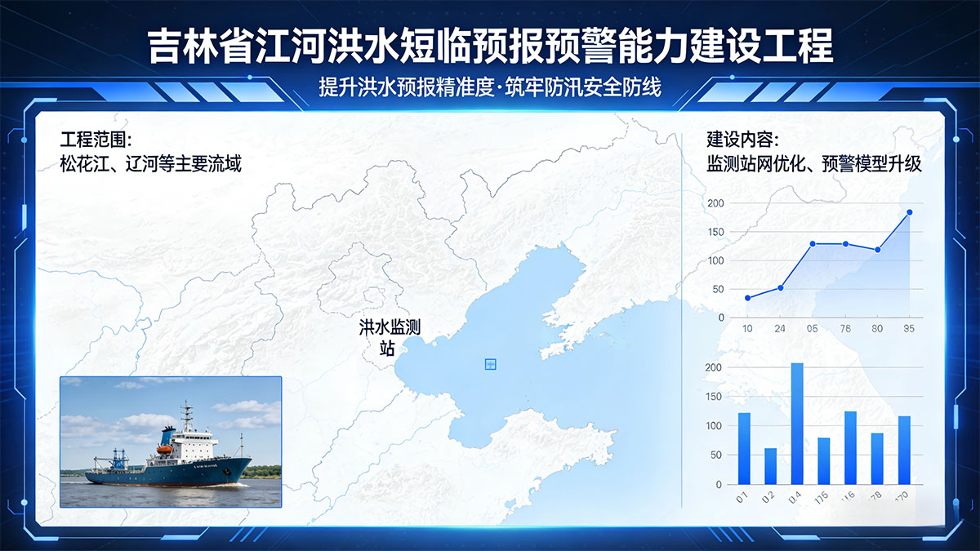Click the shortest bar in the bar chart
The image size is (980, 551).
click(770, 466)
